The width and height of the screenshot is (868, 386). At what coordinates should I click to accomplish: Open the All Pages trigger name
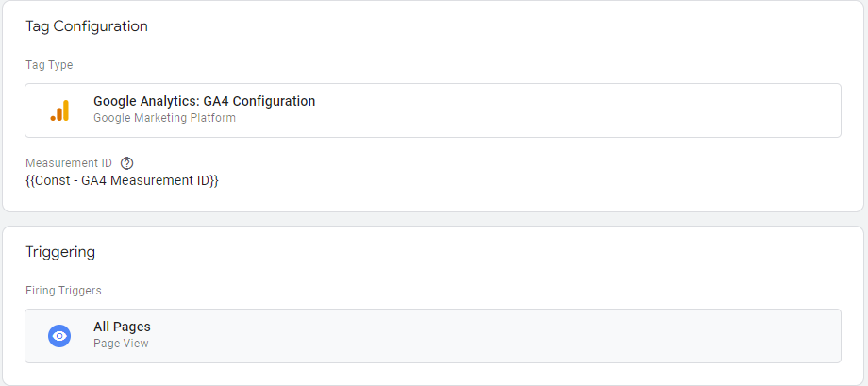click(x=122, y=327)
